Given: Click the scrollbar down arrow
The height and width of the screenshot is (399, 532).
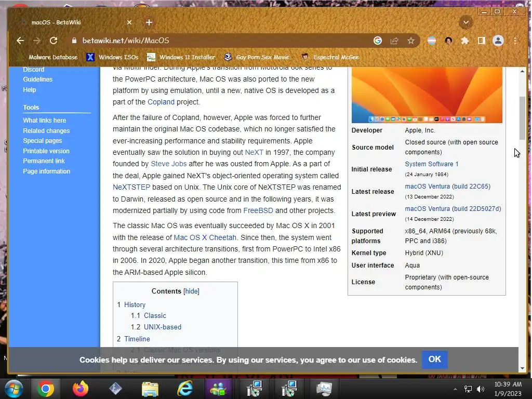Looking at the screenshot, I should click(x=522, y=368).
